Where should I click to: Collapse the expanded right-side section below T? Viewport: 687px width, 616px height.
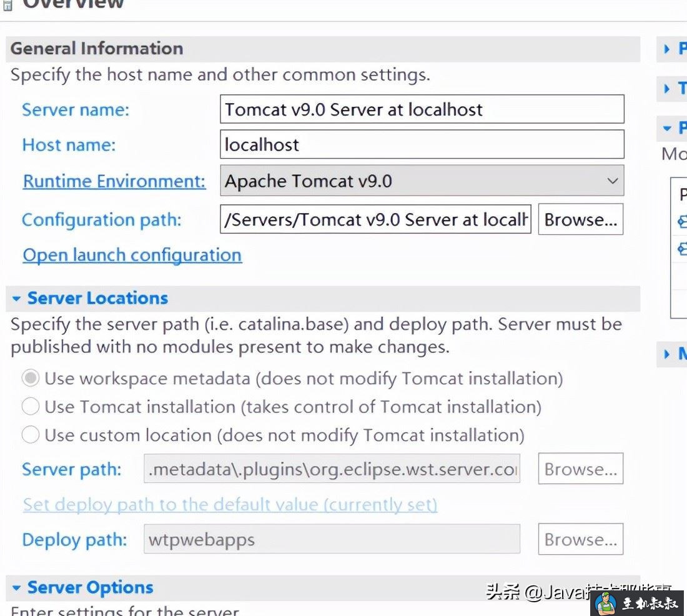(667, 129)
